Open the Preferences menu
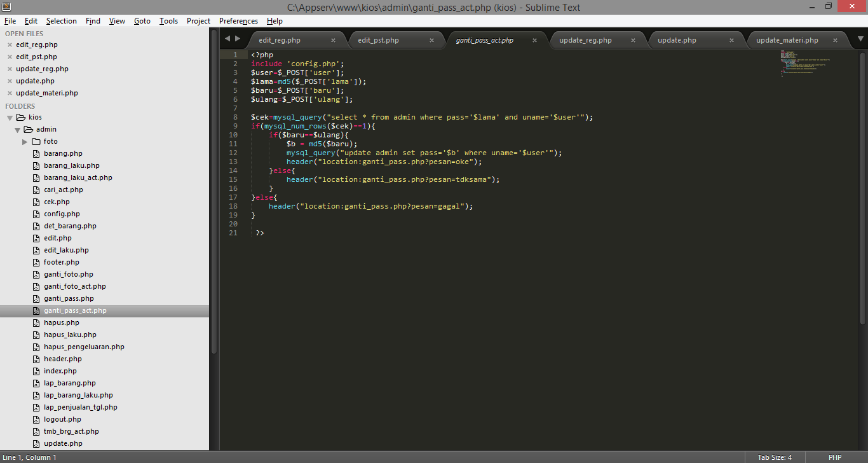Image resolution: width=868 pixels, height=463 pixels. [x=238, y=21]
